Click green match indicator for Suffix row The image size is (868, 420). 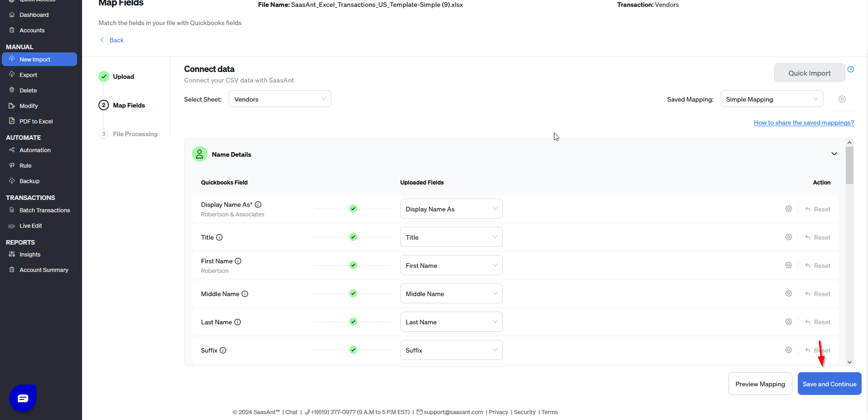click(353, 350)
